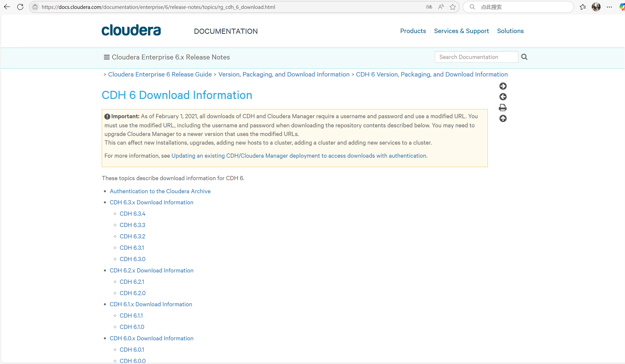This screenshot has width=625, height=364.
Task: Open browser settings three-dots menu
Action: 609,7
